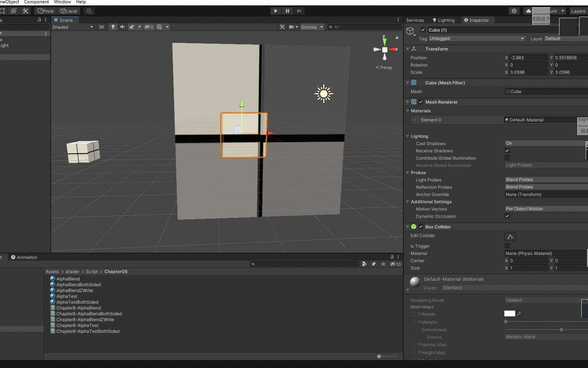Open the Collab icon in toolbar
Viewport: 588px width, 368px height.
pos(514,11)
